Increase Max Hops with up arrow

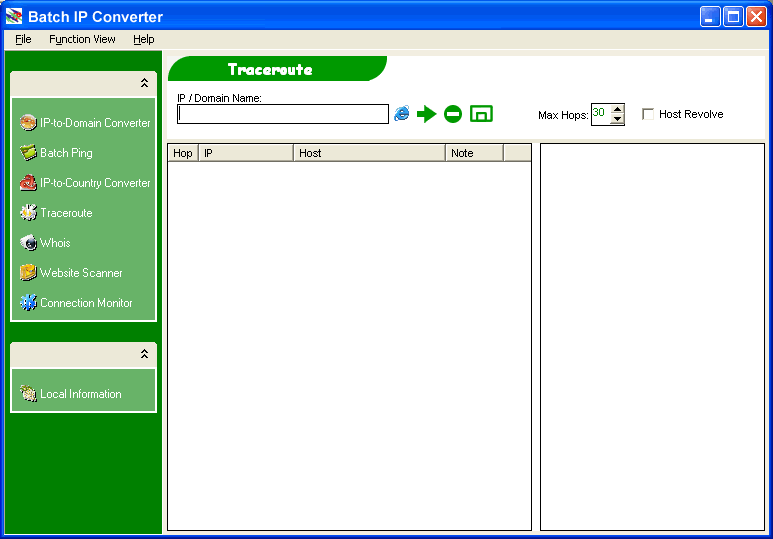617,109
